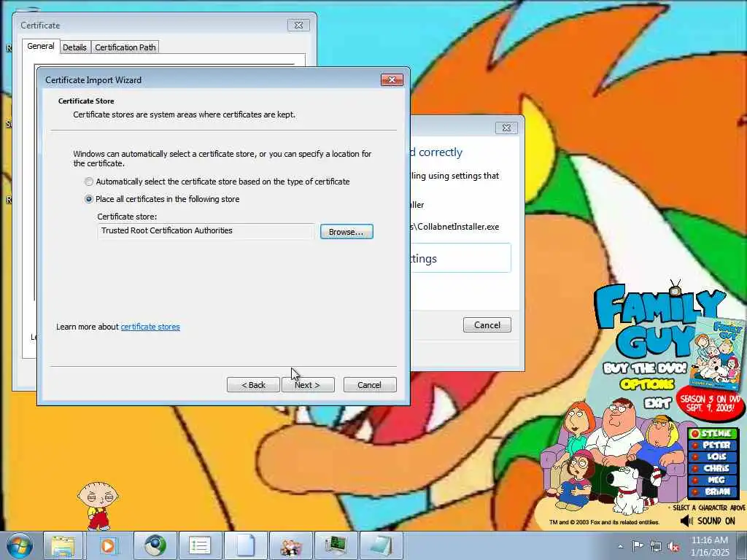Viewport: 747px width, 560px height.
Task: Click the CollabnetInstaller.exe path text
Action: coord(455,227)
